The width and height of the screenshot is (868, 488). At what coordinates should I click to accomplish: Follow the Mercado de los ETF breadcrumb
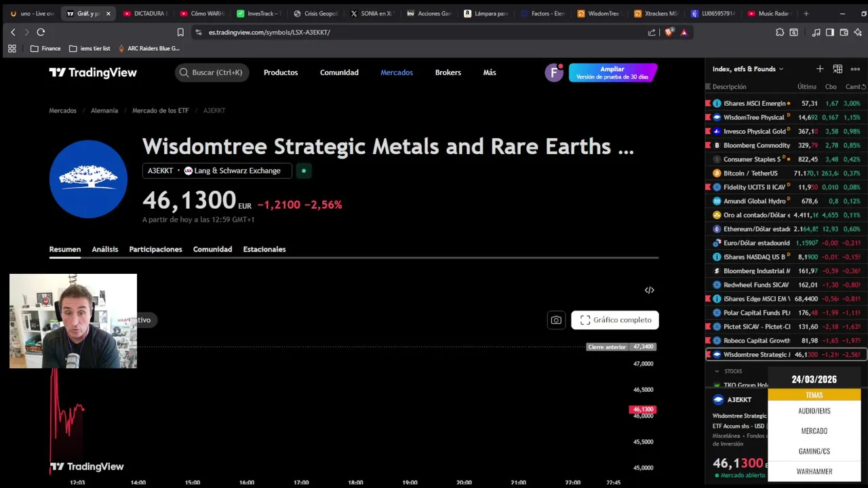click(x=160, y=110)
